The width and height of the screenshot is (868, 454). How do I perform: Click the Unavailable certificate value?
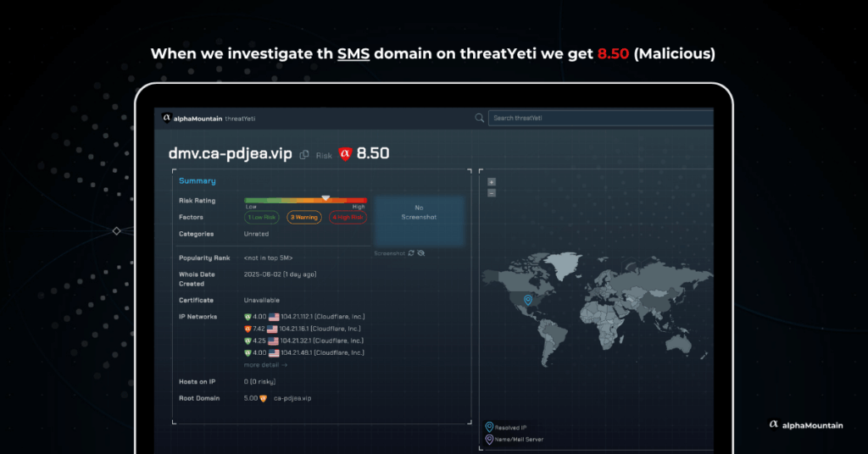[x=262, y=301]
